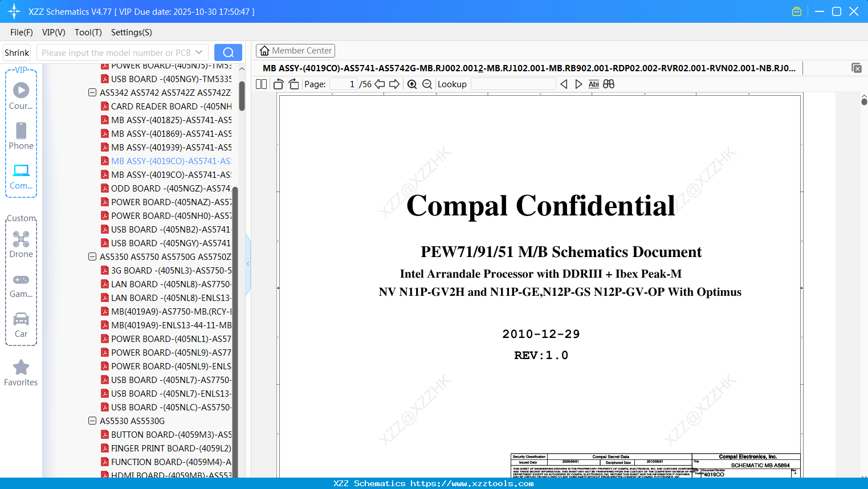This screenshot has width=868, height=489.
Task: Open MB ASSY-(401869)-AS5741 file
Action: click(x=166, y=133)
